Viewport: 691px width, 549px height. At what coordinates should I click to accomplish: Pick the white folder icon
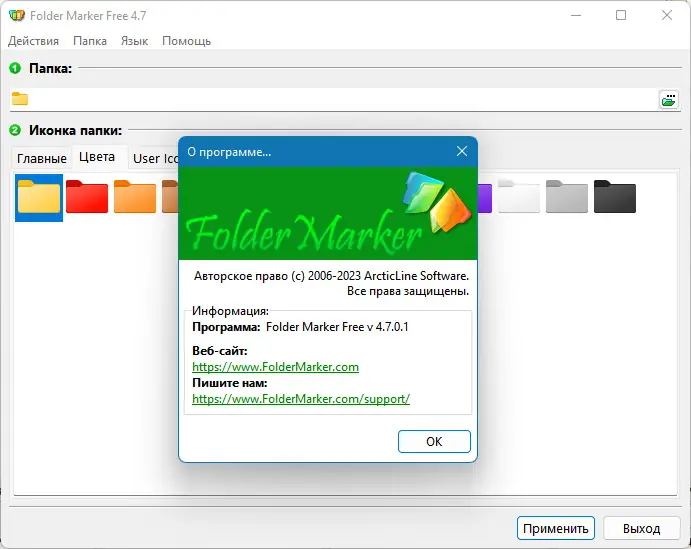coord(519,197)
